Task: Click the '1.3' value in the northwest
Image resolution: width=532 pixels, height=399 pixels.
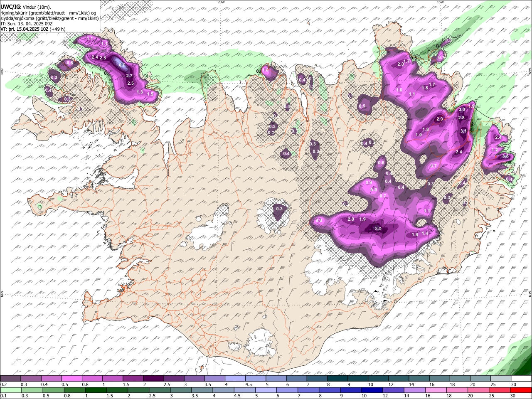Action: (x=140, y=92)
